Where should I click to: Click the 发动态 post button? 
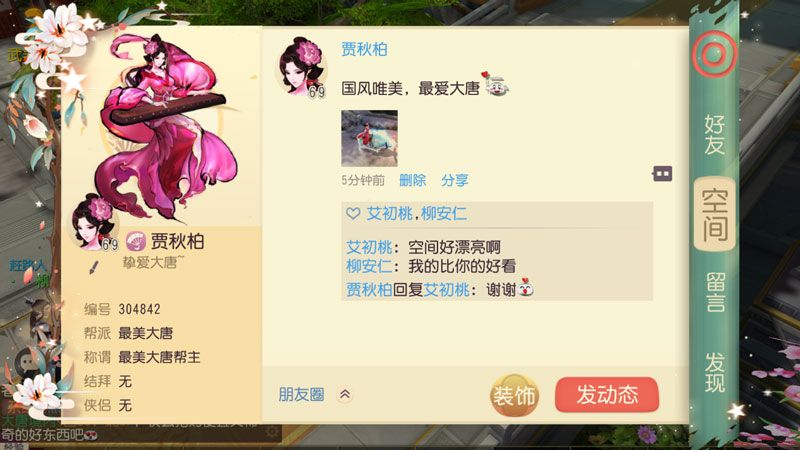point(607,394)
